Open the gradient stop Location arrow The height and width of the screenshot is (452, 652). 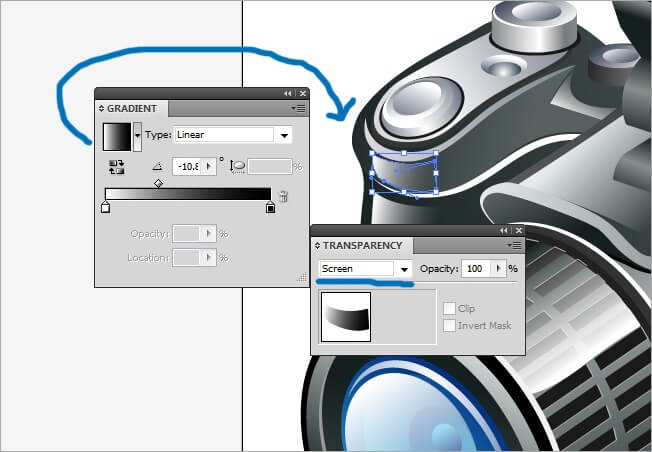(x=209, y=258)
